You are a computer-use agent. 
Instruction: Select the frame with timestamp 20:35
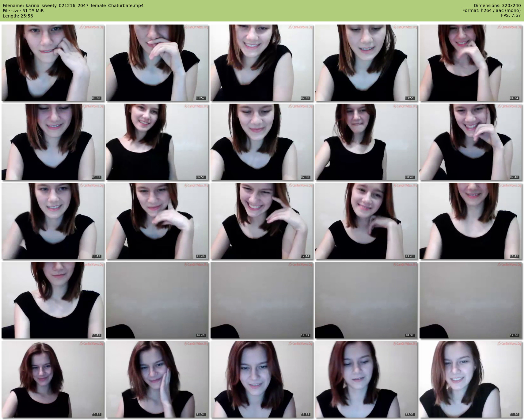coord(53,379)
